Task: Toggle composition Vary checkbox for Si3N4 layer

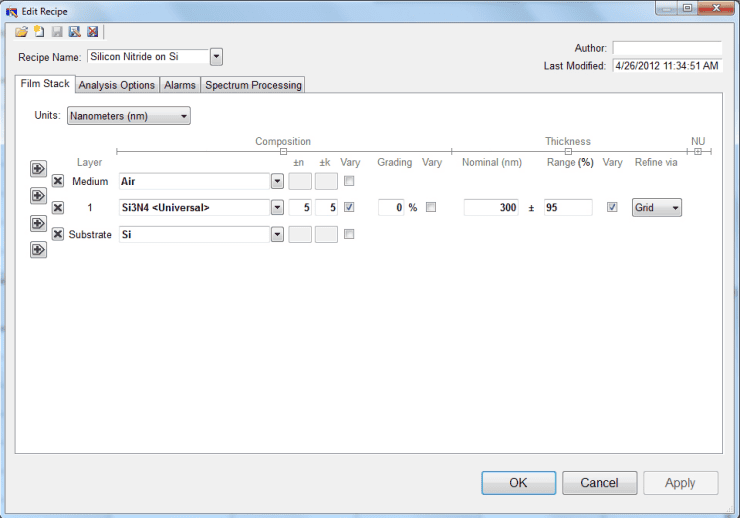Action: 348,207
